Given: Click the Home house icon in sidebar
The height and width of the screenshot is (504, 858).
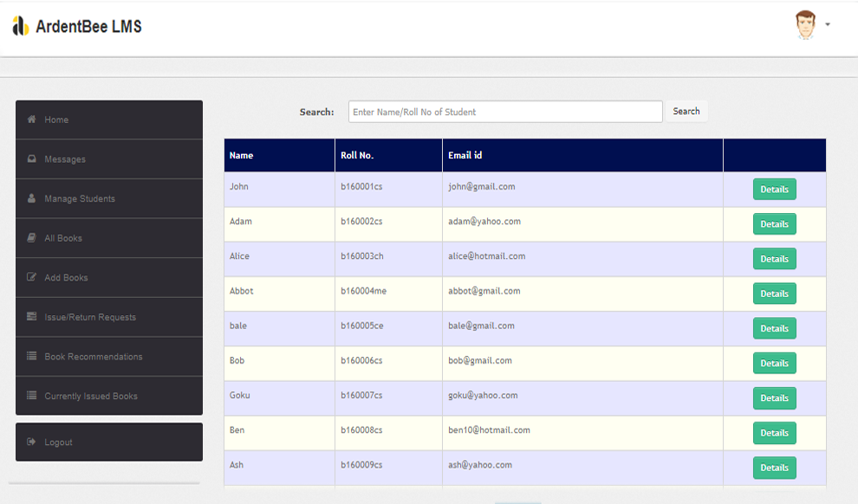Looking at the screenshot, I should 32,120.
